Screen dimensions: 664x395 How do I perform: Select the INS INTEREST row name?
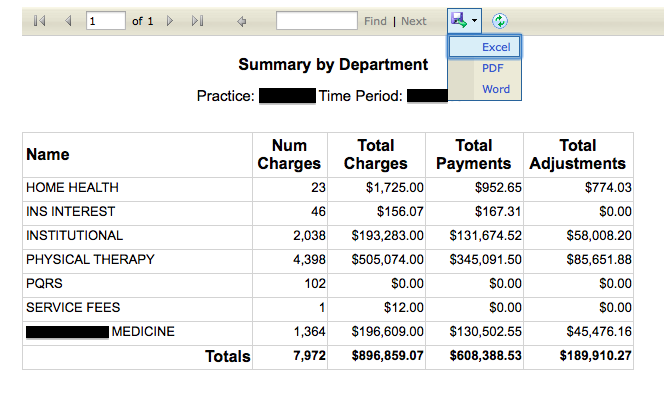[71, 211]
